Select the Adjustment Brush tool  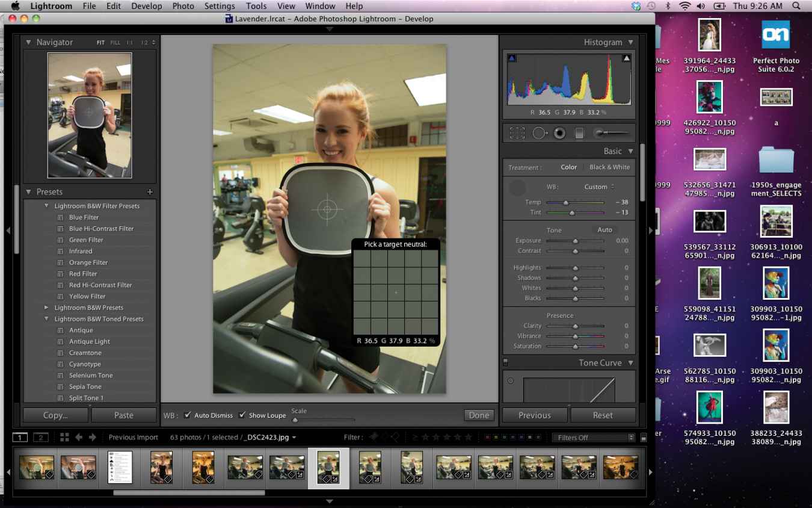pos(611,133)
